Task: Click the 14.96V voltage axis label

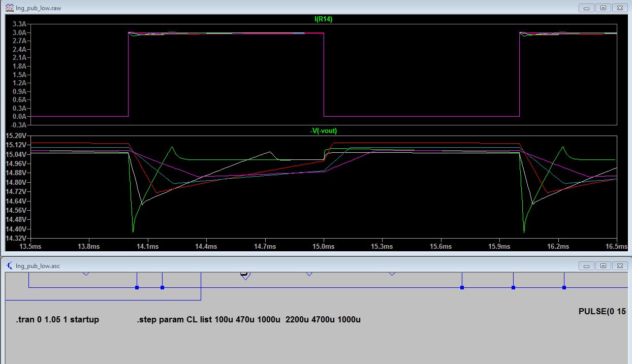Action: coord(16,163)
